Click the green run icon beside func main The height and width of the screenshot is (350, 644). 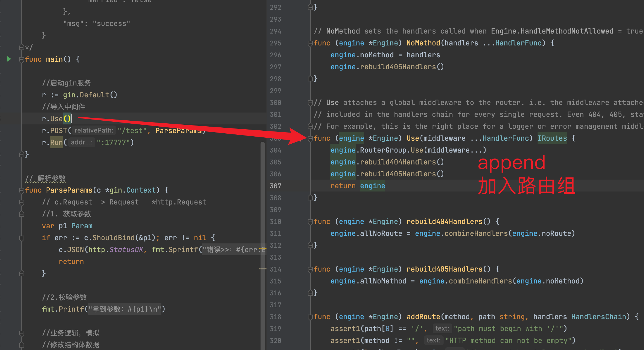9,59
